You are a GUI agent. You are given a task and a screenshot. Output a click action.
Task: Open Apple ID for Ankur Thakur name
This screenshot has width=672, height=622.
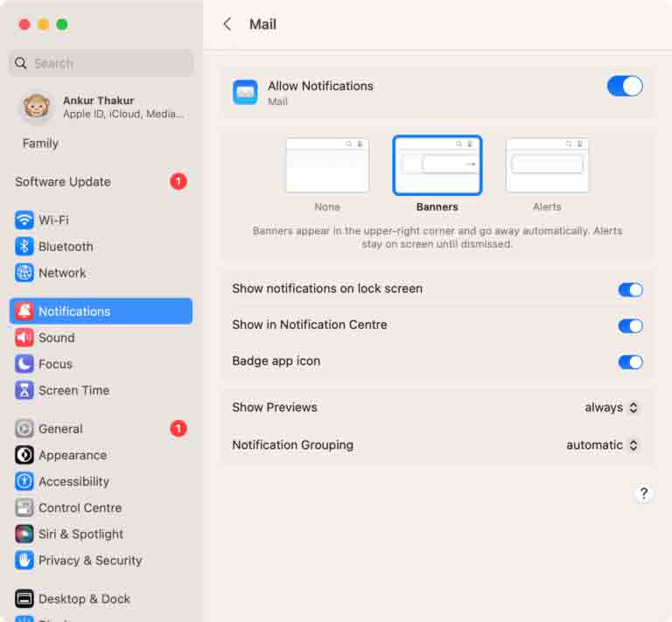[99, 101]
